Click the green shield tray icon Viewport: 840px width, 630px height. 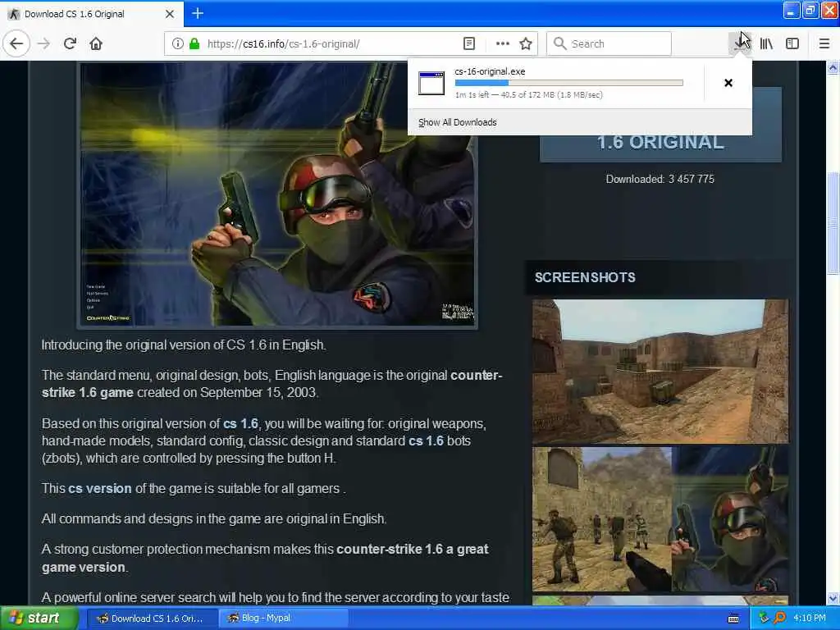coord(765,619)
